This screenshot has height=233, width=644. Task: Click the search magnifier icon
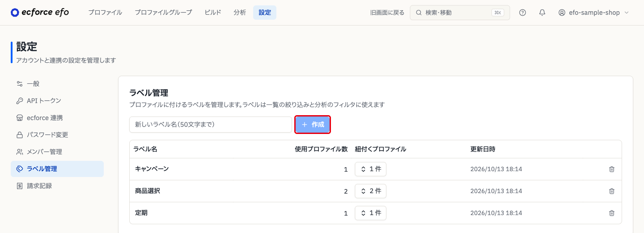[419, 13]
